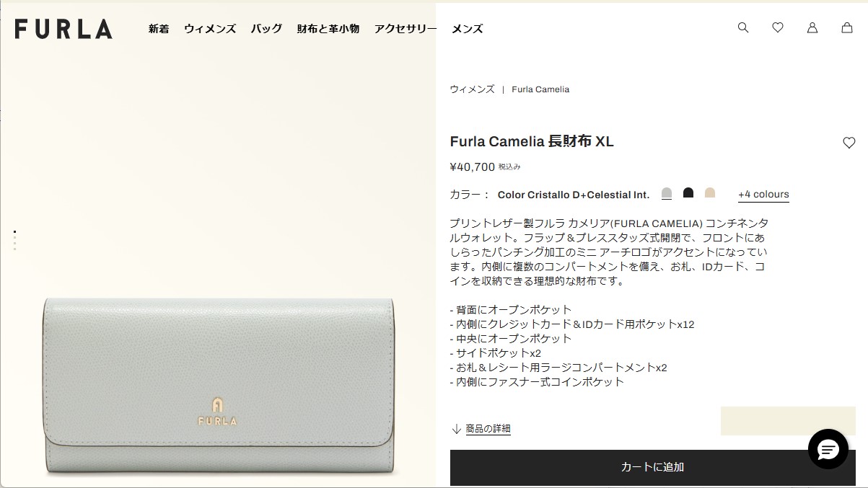
Task: Open the search magnifier icon
Action: pyautogui.click(x=743, y=27)
